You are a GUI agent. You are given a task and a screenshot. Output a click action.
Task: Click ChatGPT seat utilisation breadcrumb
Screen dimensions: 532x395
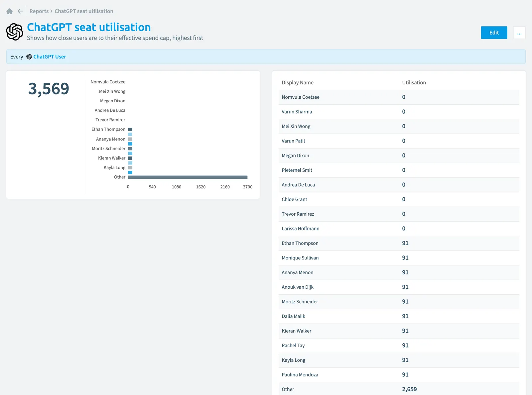(84, 11)
